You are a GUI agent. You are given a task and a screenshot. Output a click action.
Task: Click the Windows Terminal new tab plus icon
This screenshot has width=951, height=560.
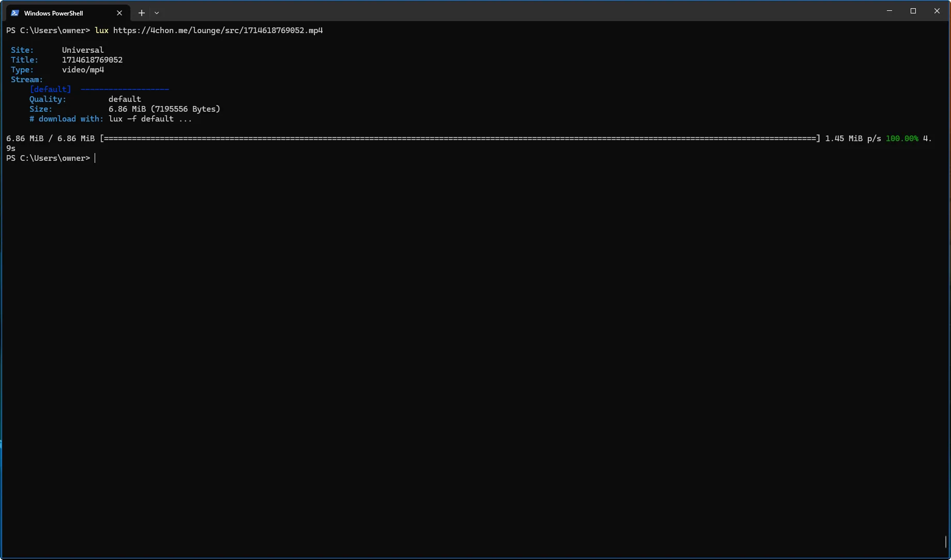(x=141, y=12)
